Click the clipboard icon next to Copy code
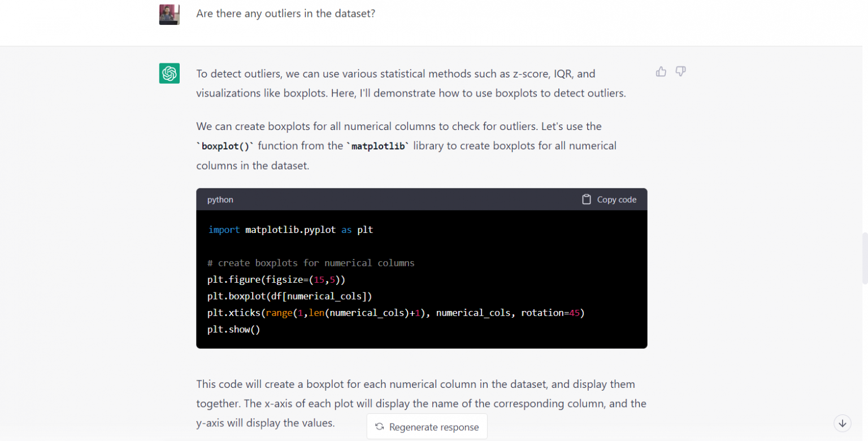The image size is (868, 441). click(x=587, y=199)
